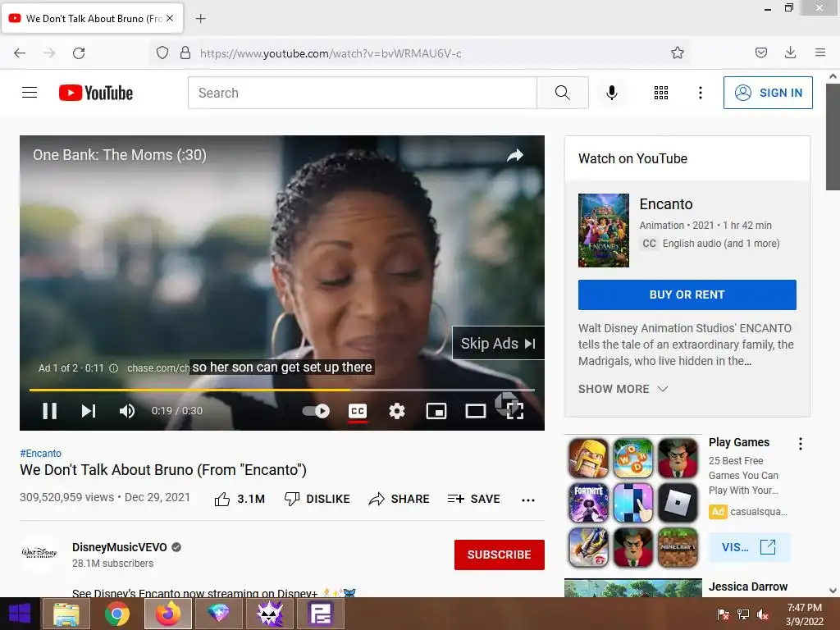Toggle the autoplay switch in the player
Image resolution: width=840 pixels, height=630 pixels.
point(316,411)
